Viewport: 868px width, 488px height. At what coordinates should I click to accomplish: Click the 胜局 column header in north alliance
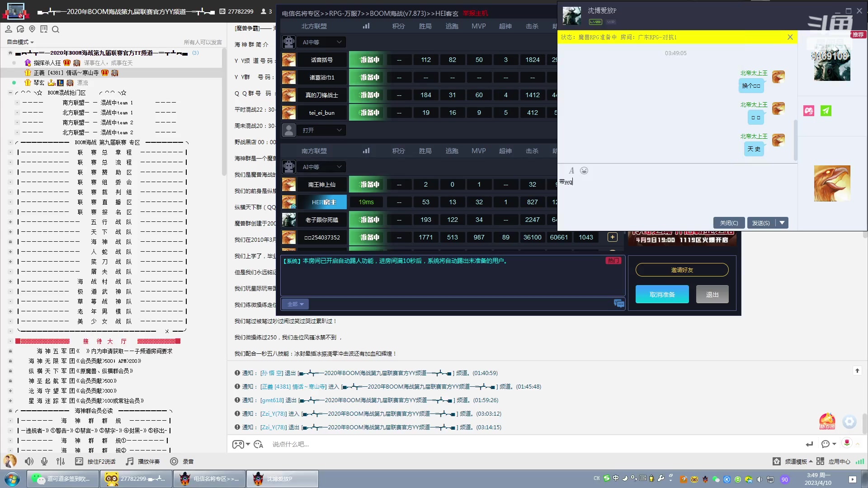425,26
